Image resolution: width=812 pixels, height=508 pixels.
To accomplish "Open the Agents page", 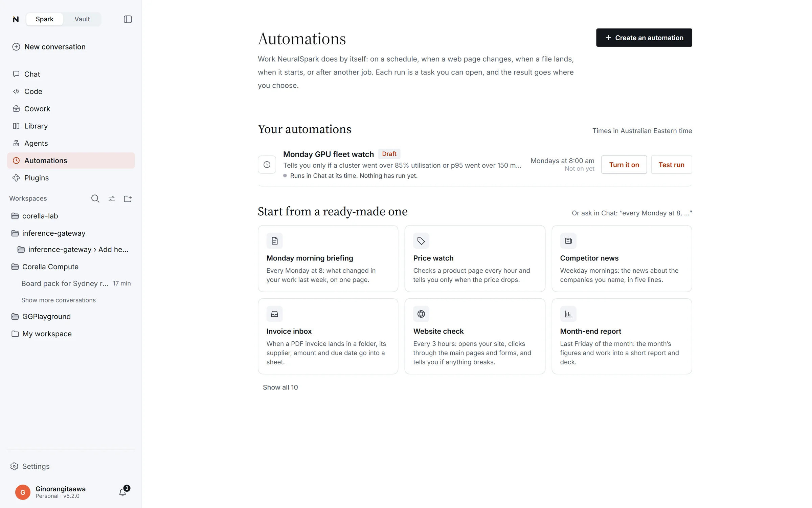I will (71, 143).
